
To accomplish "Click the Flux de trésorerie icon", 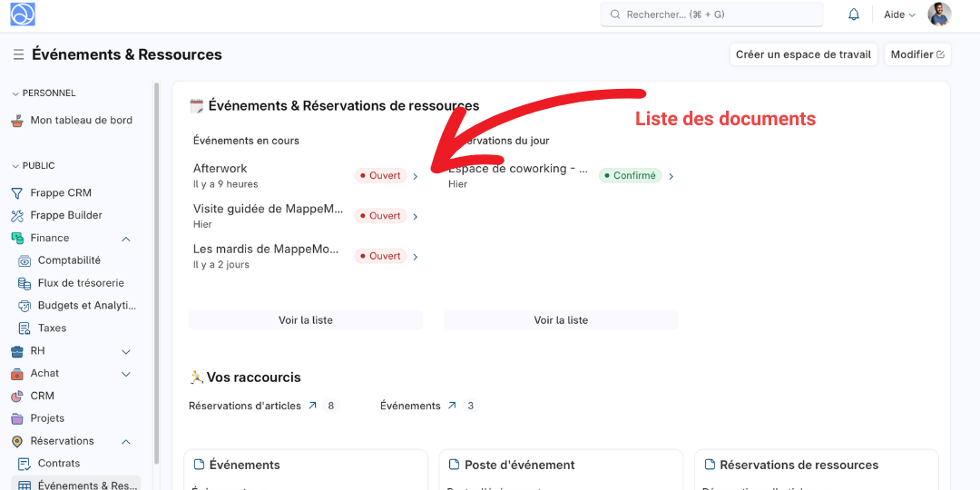I will tap(24, 283).
